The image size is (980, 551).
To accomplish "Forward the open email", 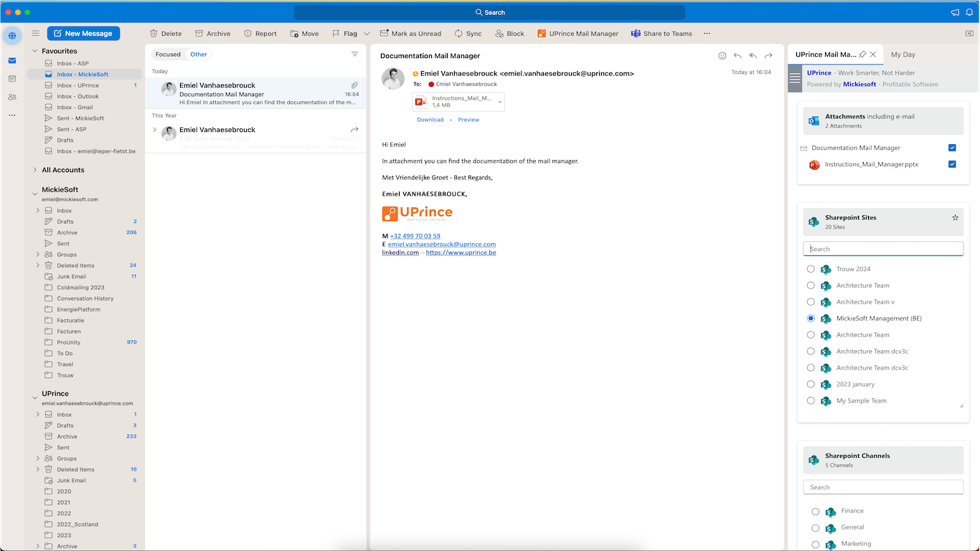I will click(768, 55).
